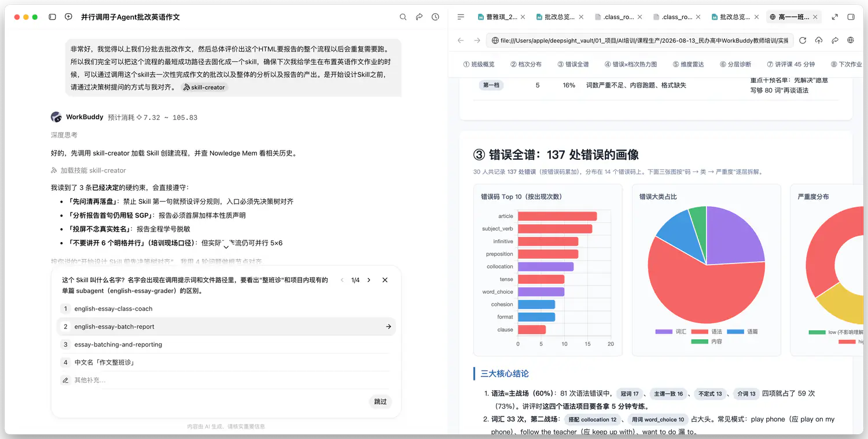Open page in external browser globe icon

coord(851,41)
